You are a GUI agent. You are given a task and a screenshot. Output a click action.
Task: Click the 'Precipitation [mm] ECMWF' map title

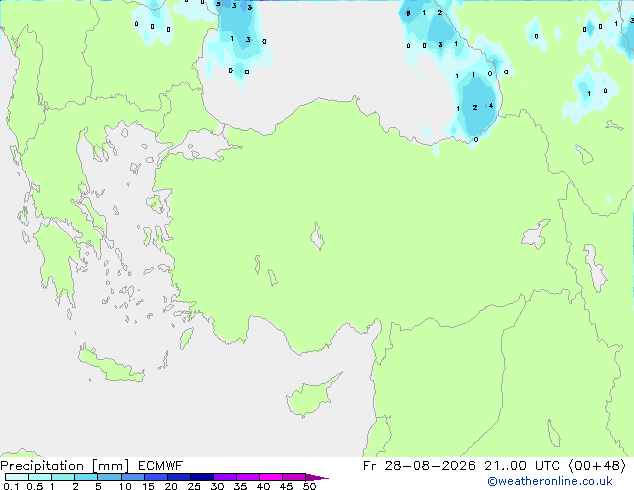pyautogui.click(x=92, y=466)
